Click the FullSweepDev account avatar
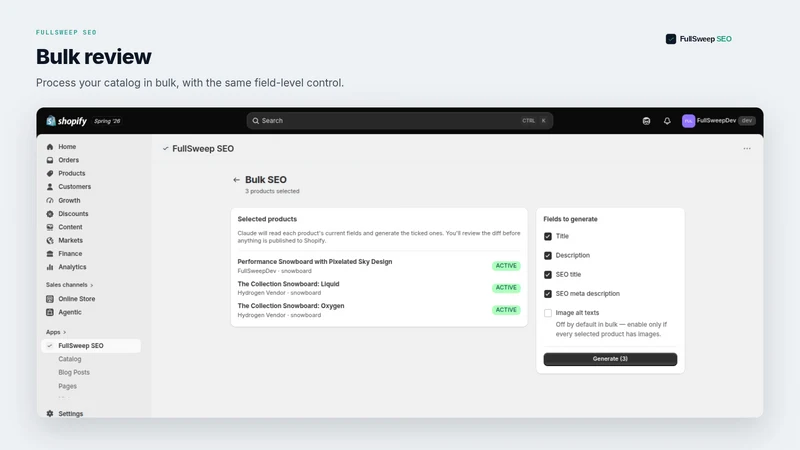 [688, 121]
